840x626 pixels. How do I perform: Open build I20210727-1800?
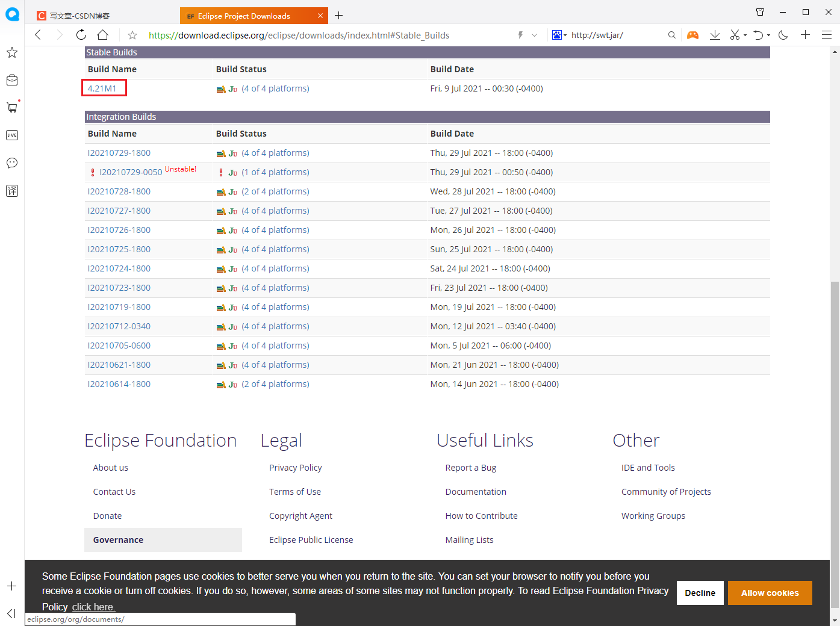click(x=119, y=211)
